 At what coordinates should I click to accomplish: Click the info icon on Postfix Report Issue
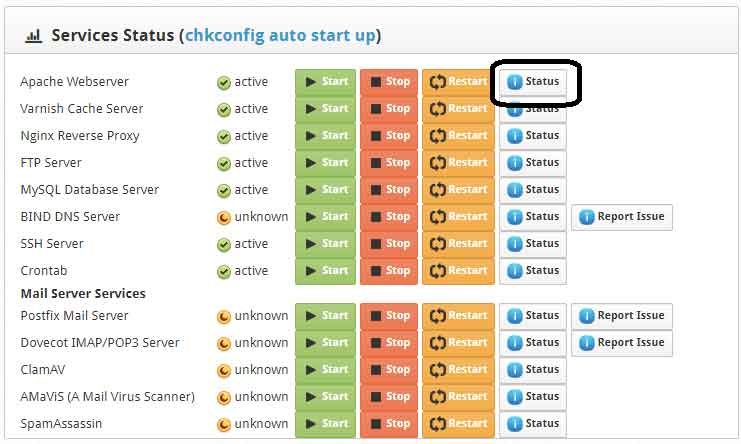coord(587,316)
